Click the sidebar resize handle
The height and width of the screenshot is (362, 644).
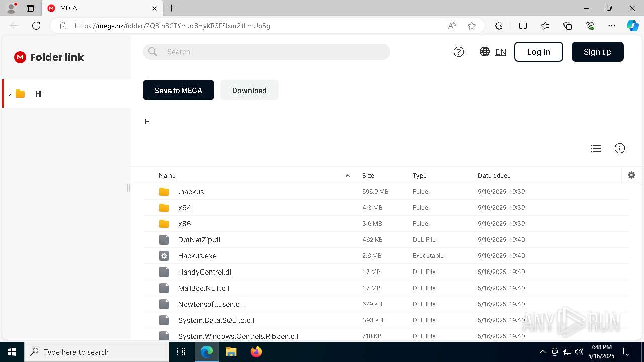[x=128, y=188]
